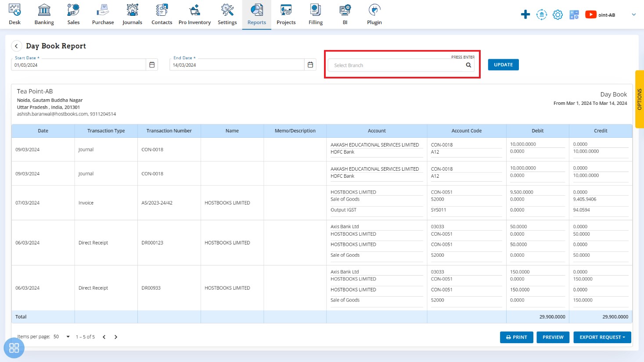The height and width of the screenshot is (362, 644).
Task: Click the blue tiles icon in header
Action: tap(574, 14)
